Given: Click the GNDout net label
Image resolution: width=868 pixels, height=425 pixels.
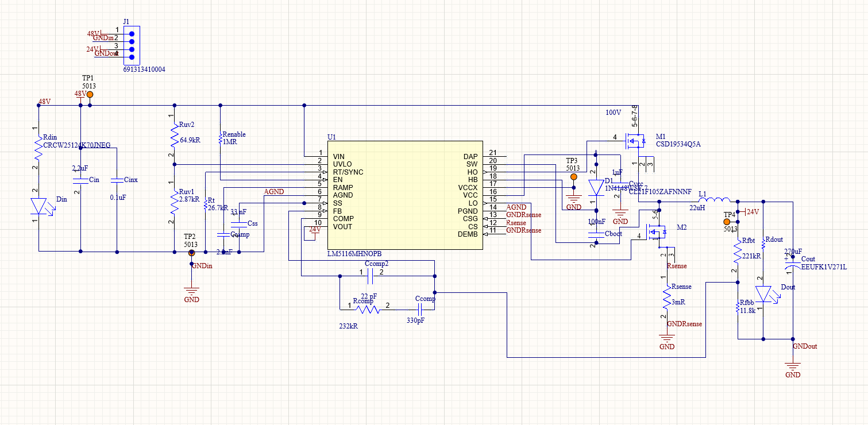Looking at the screenshot, I should click(x=805, y=346).
